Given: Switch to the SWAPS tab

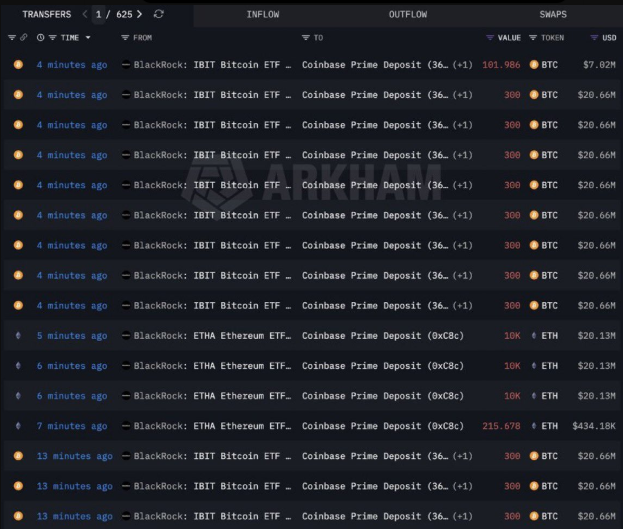Looking at the screenshot, I should (553, 15).
